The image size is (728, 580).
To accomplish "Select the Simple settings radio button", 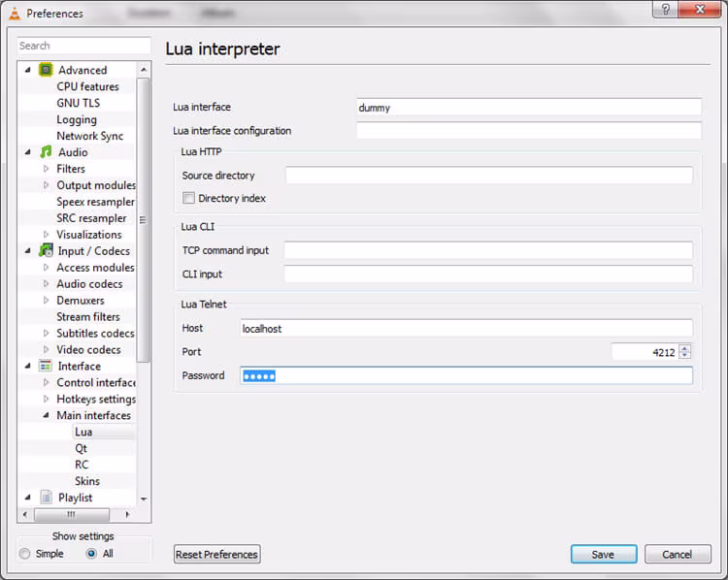I will [x=25, y=554].
